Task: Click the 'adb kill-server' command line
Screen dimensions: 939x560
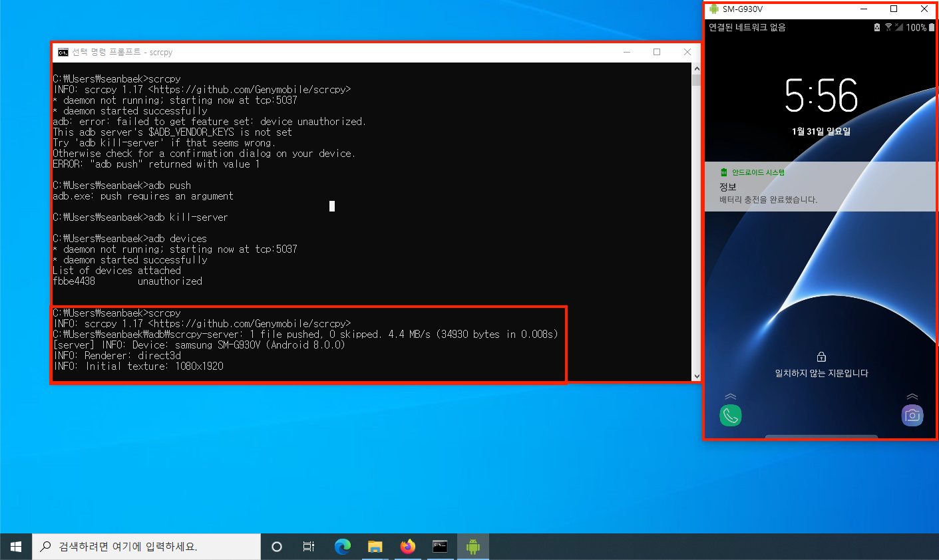Action: (x=140, y=217)
